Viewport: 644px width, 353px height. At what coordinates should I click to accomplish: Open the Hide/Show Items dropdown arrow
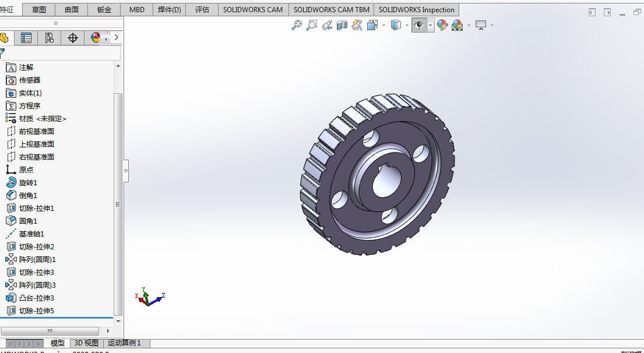point(431,26)
